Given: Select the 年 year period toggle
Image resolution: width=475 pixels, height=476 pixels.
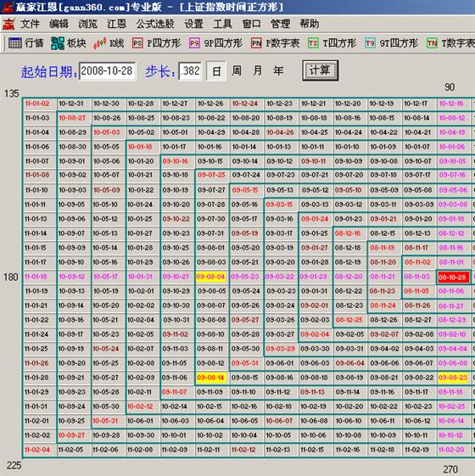Looking at the screenshot, I should (x=278, y=71).
